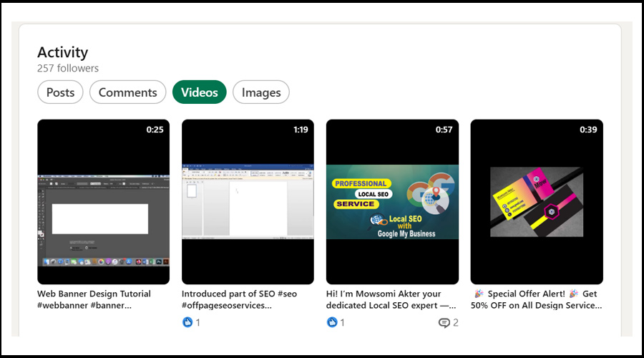Click the Activity section heading
Image resolution: width=644 pixels, height=358 pixels.
62,52
